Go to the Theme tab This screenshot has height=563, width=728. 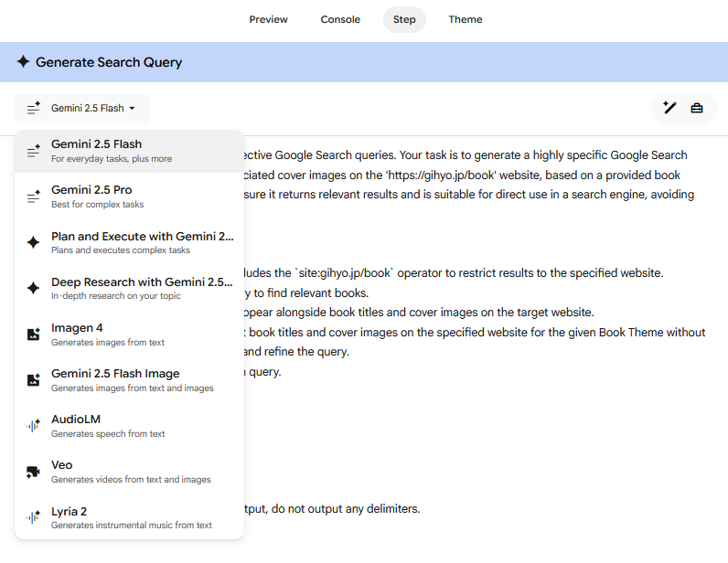click(465, 19)
